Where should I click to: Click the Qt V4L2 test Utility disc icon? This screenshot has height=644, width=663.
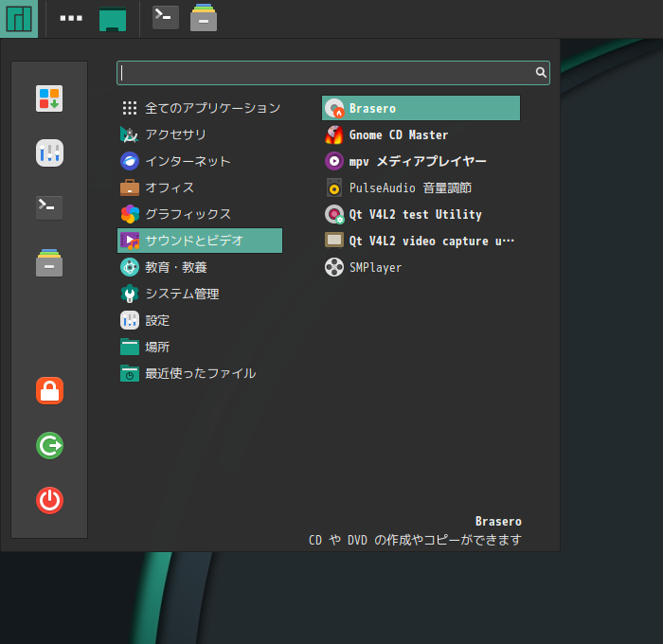pyautogui.click(x=334, y=214)
